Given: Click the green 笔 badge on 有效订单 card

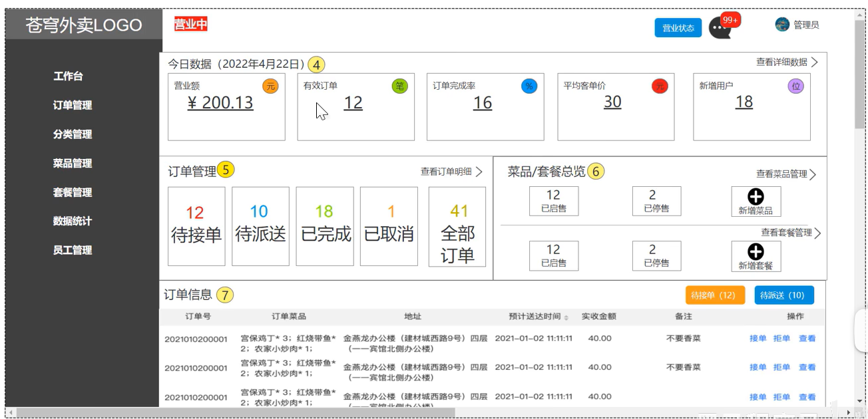Looking at the screenshot, I should (399, 86).
